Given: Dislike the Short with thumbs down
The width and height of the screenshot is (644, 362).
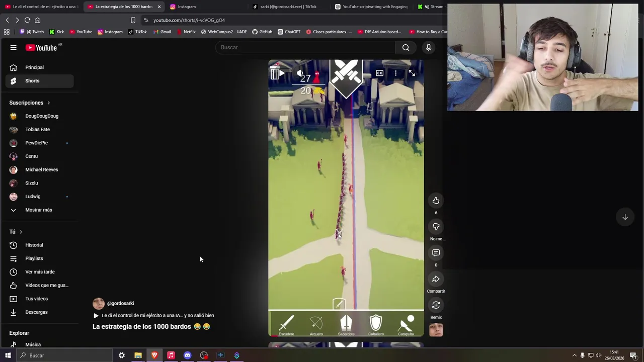Looking at the screenshot, I should click(x=436, y=227).
